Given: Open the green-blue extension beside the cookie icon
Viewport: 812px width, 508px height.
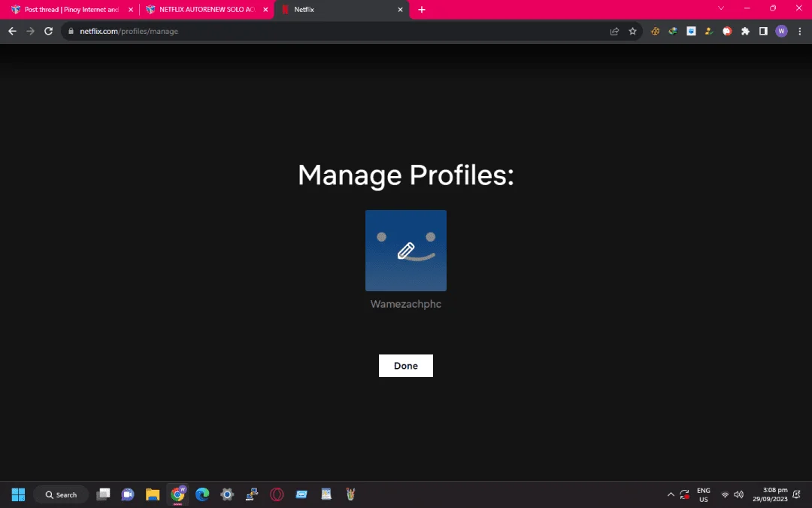Looking at the screenshot, I should point(673,31).
